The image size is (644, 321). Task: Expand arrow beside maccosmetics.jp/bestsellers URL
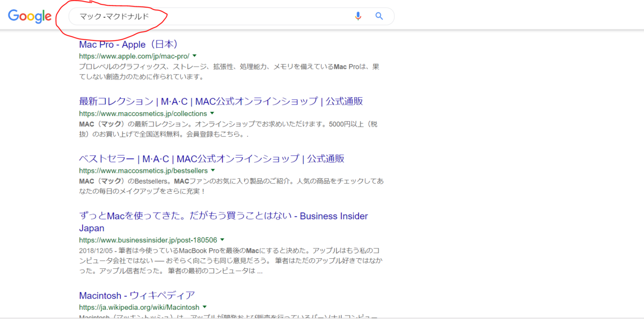pos(213,171)
